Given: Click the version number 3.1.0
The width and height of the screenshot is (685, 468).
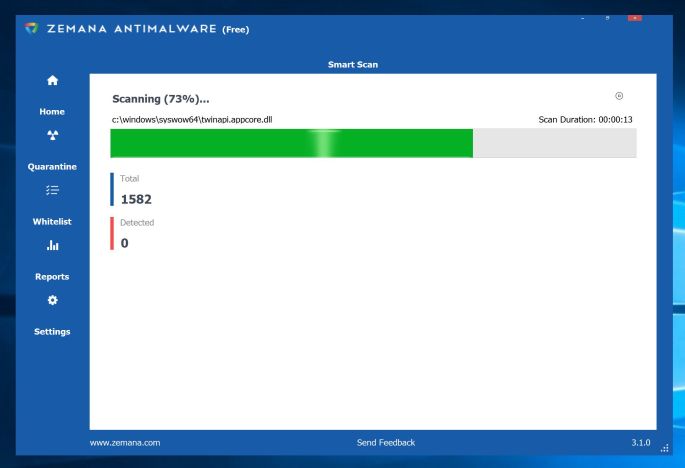Looking at the screenshot, I should point(641,443).
